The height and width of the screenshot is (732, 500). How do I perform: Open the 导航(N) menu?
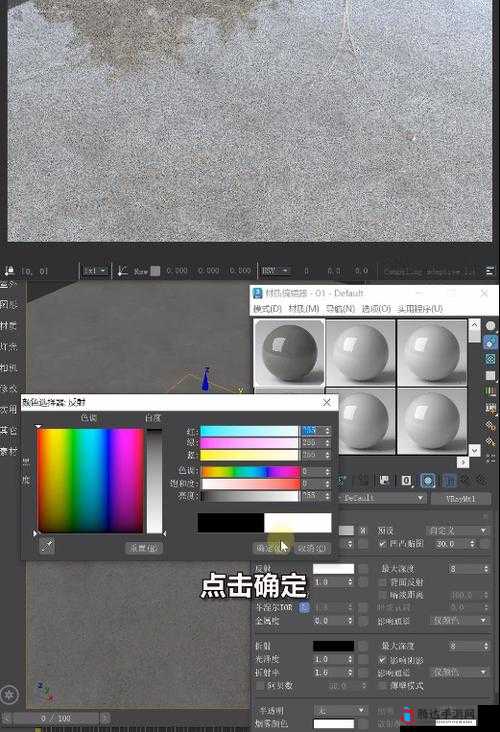(x=340, y=309)
